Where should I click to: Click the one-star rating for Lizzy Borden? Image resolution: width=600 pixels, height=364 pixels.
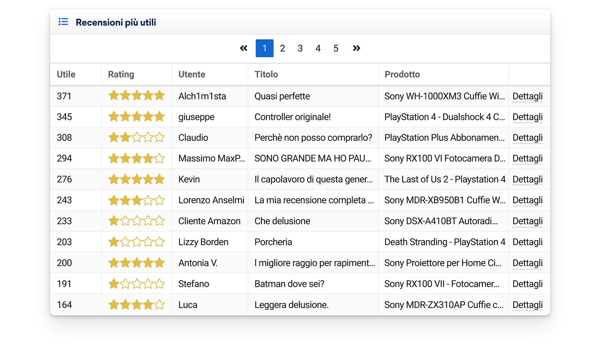(x=137, y=242)
